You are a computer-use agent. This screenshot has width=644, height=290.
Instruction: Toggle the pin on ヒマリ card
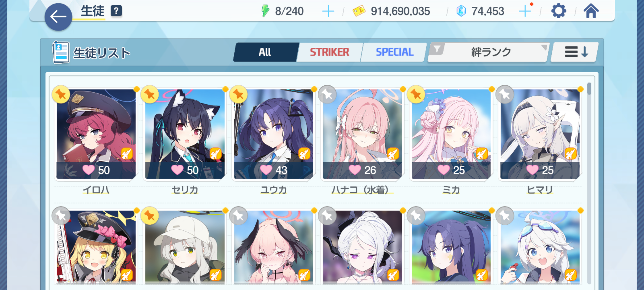505,94
